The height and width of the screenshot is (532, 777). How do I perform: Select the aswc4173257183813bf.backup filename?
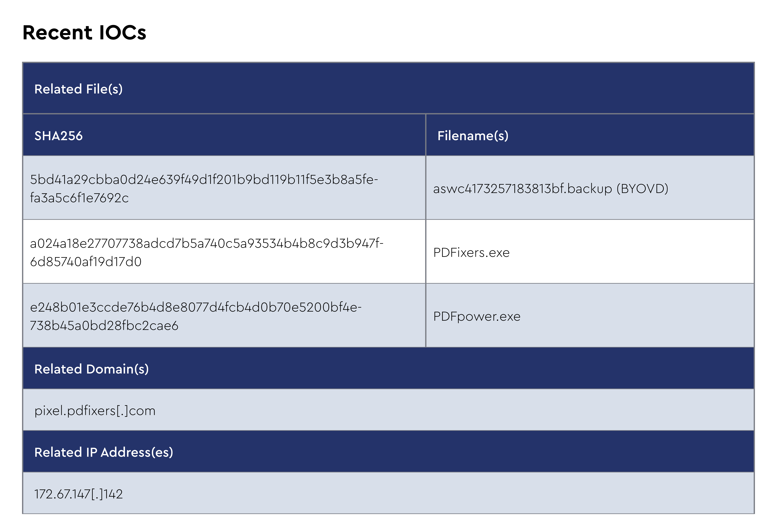[x=523, y=189]
